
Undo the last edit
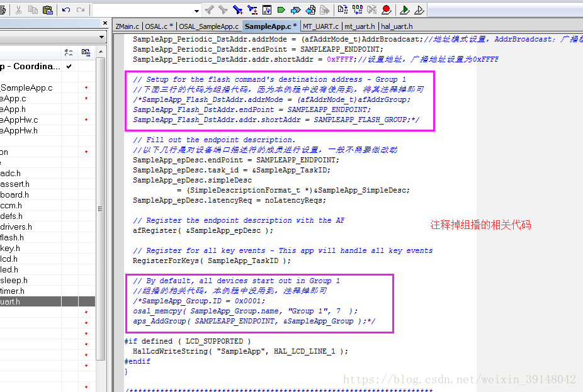click(66, 10)
